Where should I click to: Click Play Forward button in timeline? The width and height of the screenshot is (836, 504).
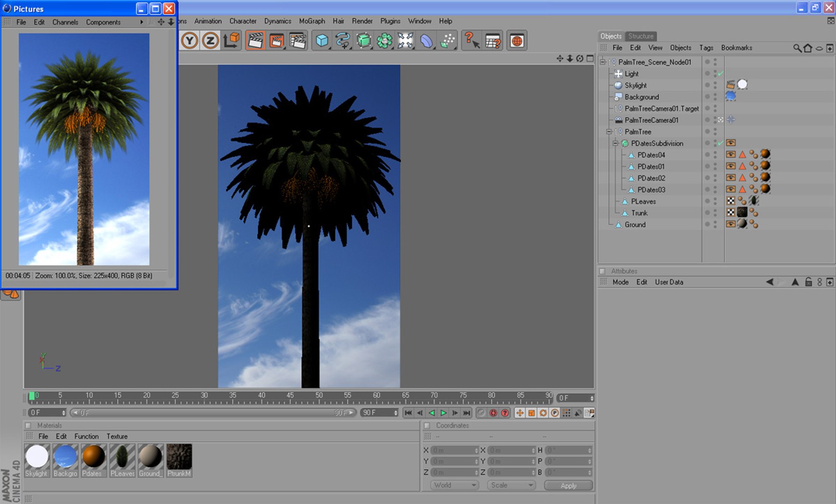coord(443,413)
